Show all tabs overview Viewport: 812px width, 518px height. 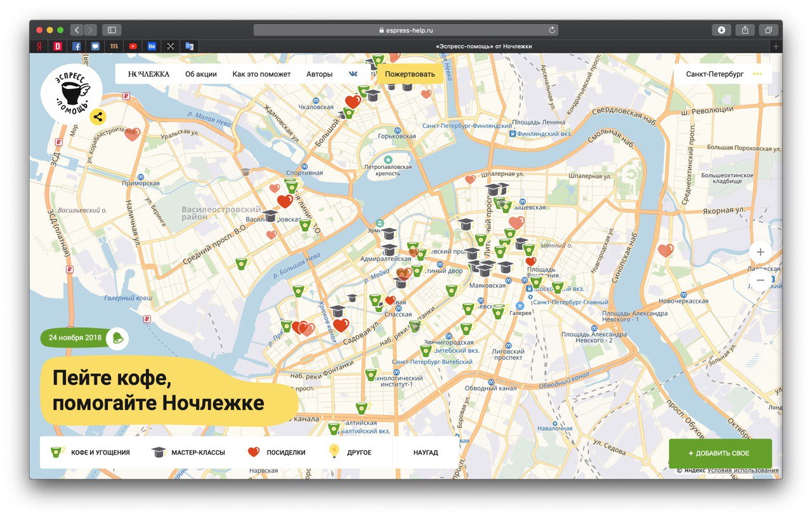(768, 30)
